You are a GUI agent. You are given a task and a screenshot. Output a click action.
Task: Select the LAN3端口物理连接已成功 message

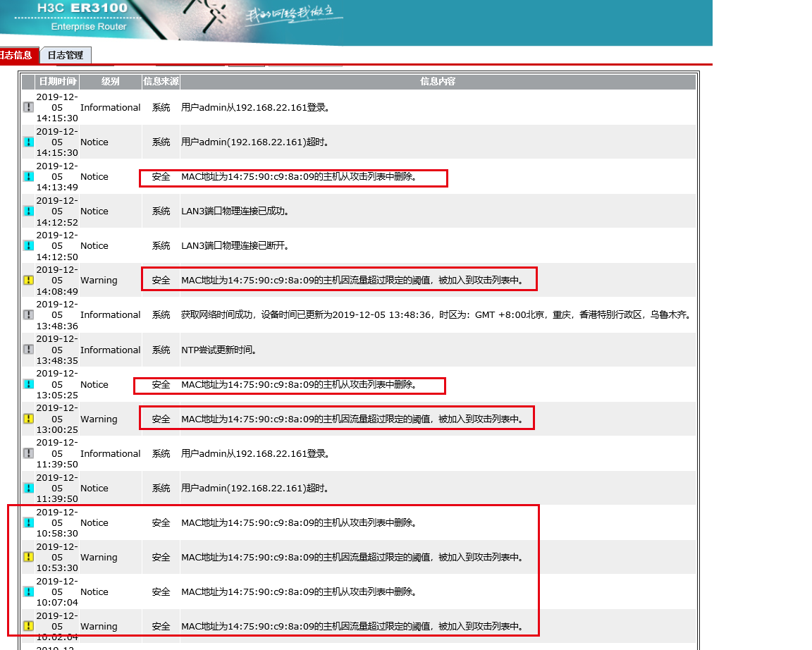tap(235, 211)
